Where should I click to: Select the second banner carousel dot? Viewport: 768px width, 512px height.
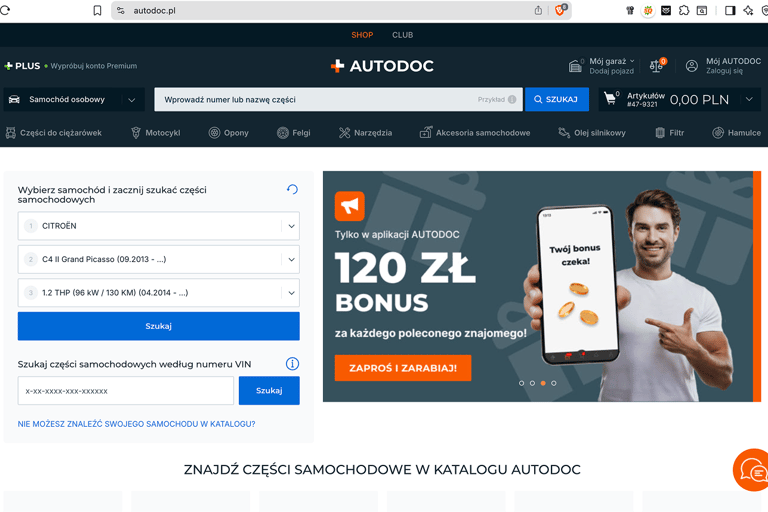[x=532, y=383]
